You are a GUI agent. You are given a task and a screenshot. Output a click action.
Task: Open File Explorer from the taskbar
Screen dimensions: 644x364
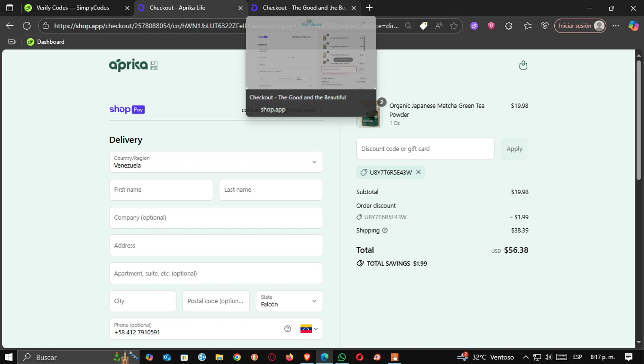point(219,357)
